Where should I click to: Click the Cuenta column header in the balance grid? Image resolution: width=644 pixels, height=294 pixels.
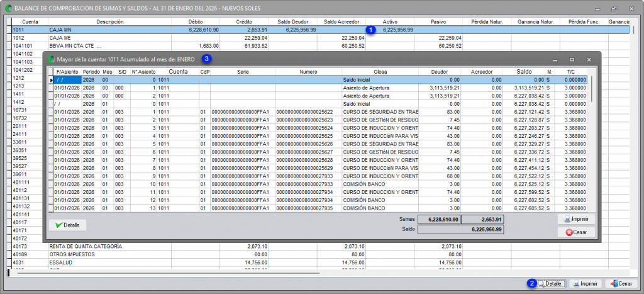coord(30,21)
